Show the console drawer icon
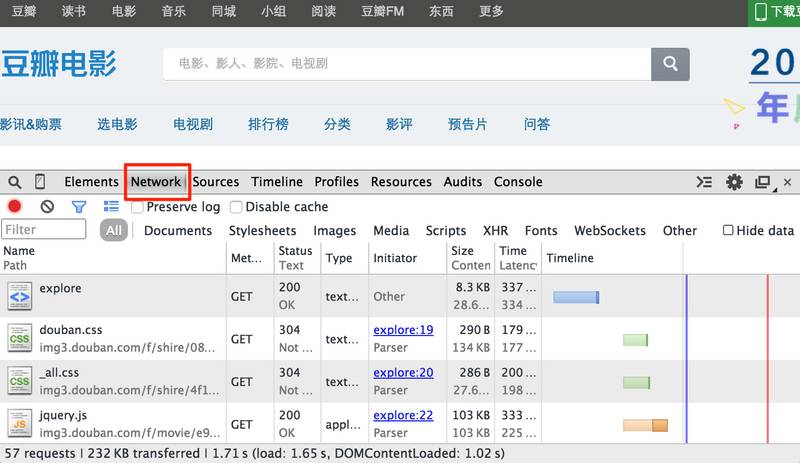This screenshot has height=463, width=800. [704, 182]
